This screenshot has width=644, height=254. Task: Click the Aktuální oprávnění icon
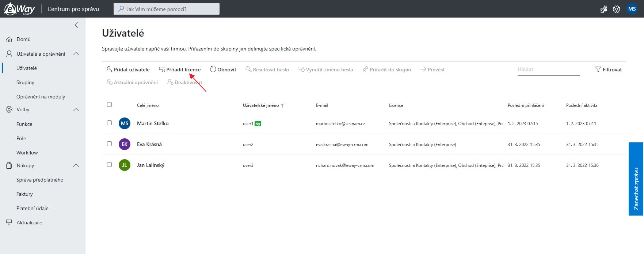click(109, 82)
